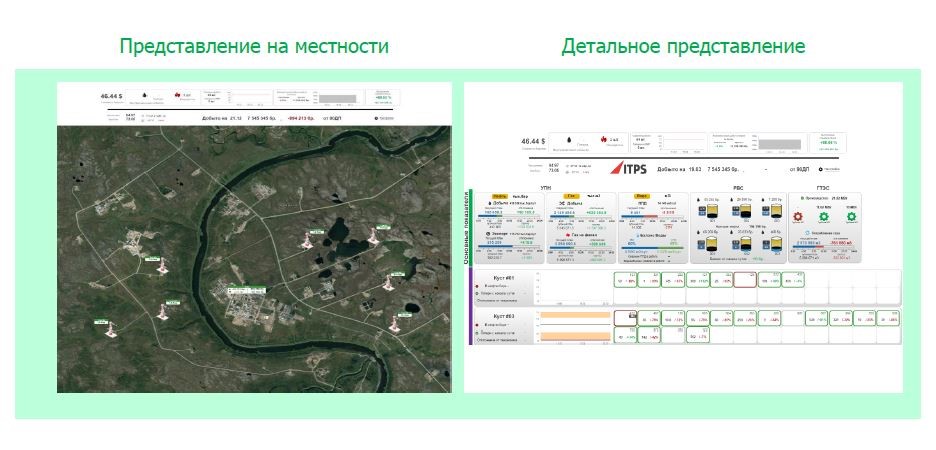Click the red '-994 213 бр.' deviation value

coord(303,118)
